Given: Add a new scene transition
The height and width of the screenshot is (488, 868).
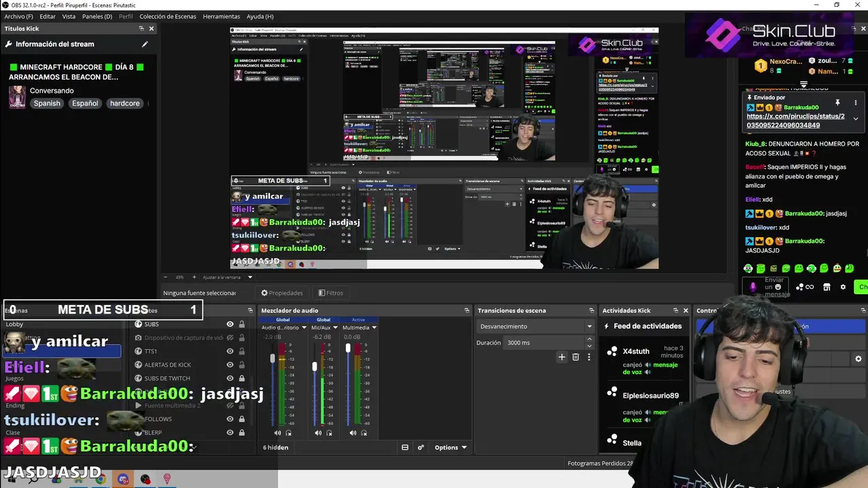Looking at the screenshot, I should [561, 357].
